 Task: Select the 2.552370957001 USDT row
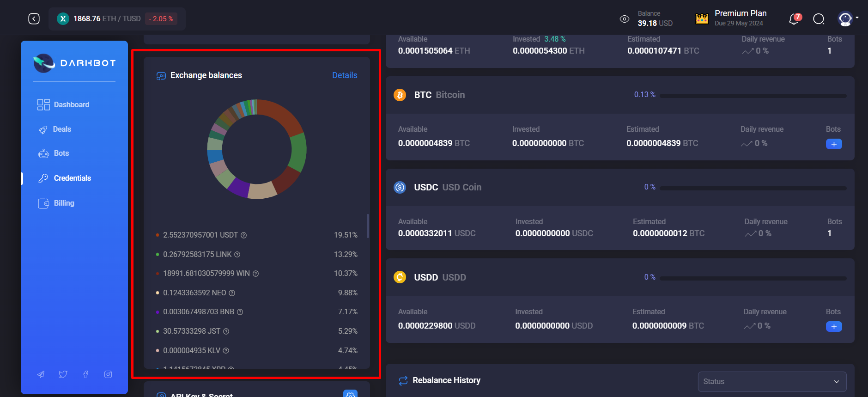[x=257, y=235]
